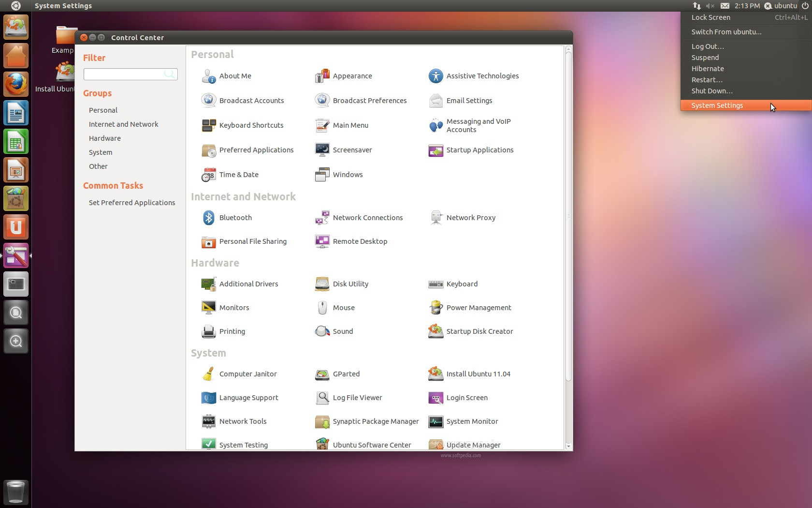Open Additional Drivers icon
This screenshot has height=508, width=812.
click(x=209, y=284)
